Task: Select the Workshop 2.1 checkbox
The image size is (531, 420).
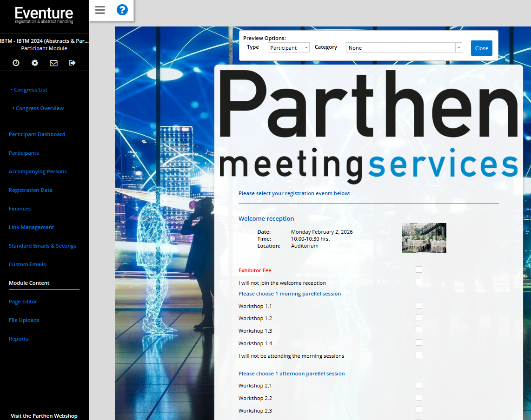Action: click(x=419, y=385)
